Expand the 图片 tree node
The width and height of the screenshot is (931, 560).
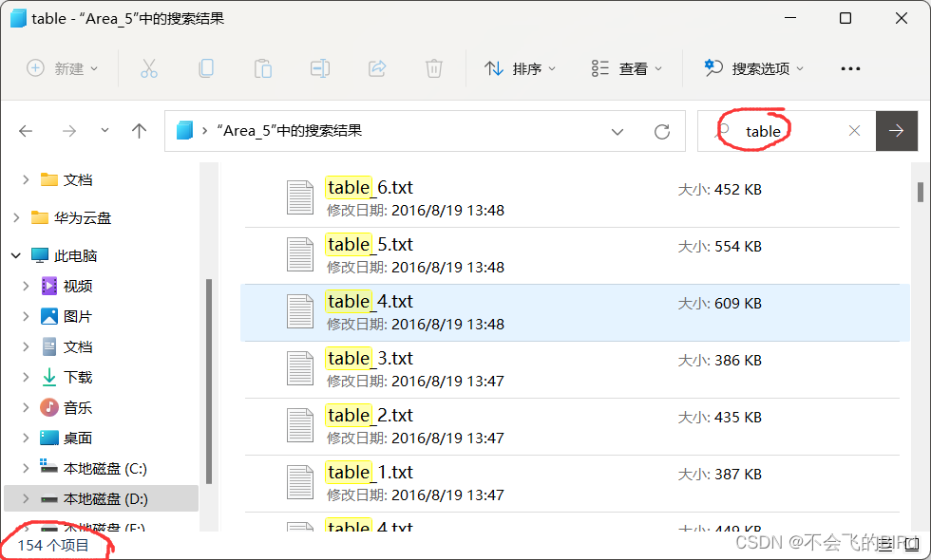26,316
